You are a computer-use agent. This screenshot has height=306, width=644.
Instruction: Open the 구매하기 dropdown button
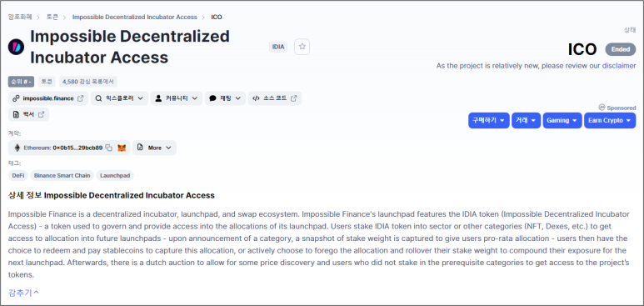pos(489,121)
